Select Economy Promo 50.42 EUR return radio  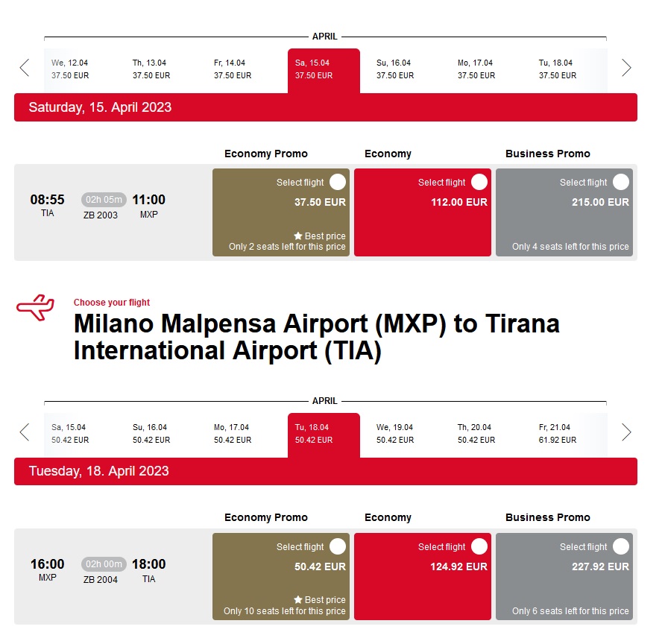click(x=338, y=546)
